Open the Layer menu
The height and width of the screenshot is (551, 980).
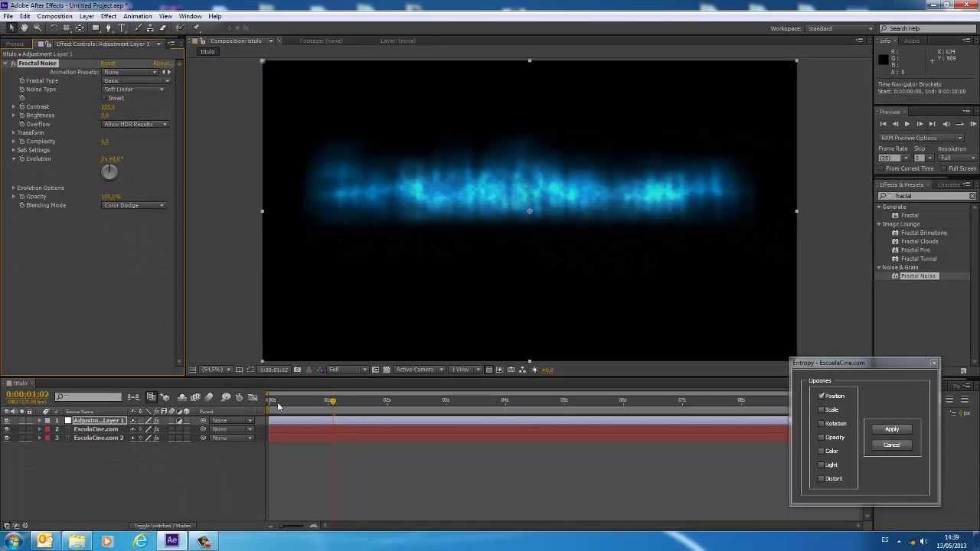click(87, 16)
